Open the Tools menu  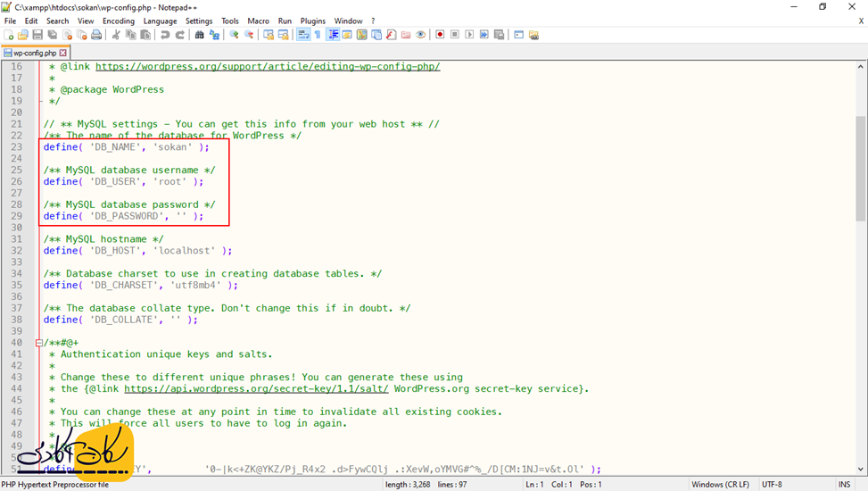coord(230,21)
